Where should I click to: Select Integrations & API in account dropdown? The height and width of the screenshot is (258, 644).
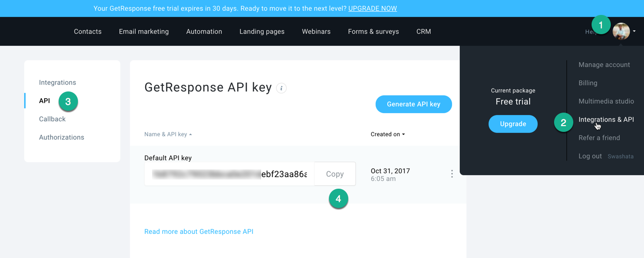coord(606,119)
